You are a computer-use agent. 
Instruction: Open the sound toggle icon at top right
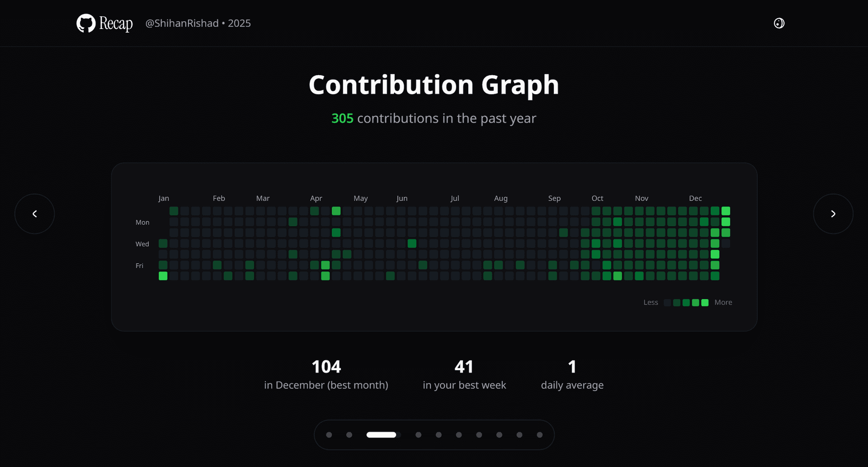coord(779,23)
